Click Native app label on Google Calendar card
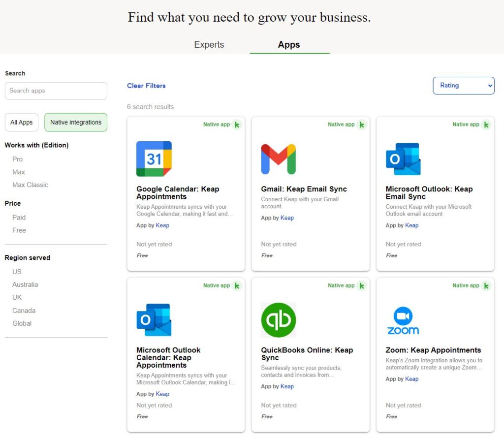This screenshot has width=504, height=440. point(217,125)
